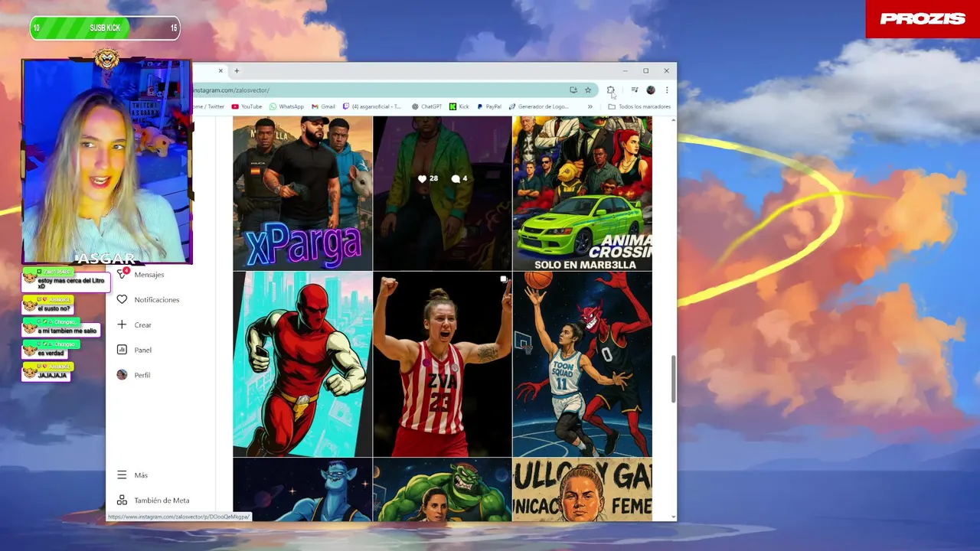Click chat message 'a mi tambien me salio'
The height and width of the screenshot is (551, 980).
[61, 328]
